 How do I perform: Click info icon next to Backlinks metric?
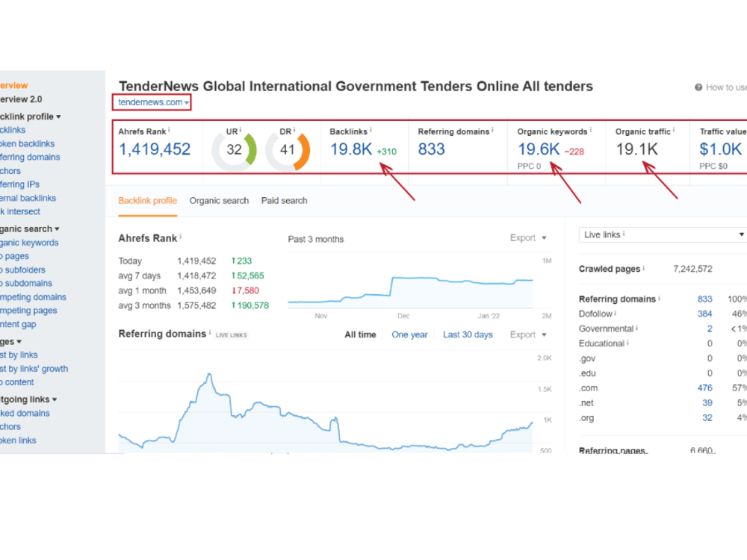pyautogui.click(x=371, y=130)
